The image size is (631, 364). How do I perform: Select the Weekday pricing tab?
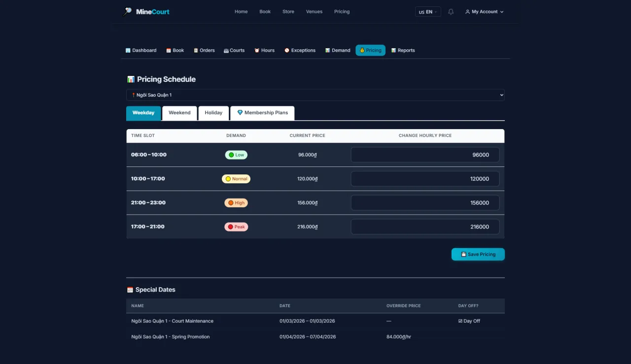(x=143, y=113)
